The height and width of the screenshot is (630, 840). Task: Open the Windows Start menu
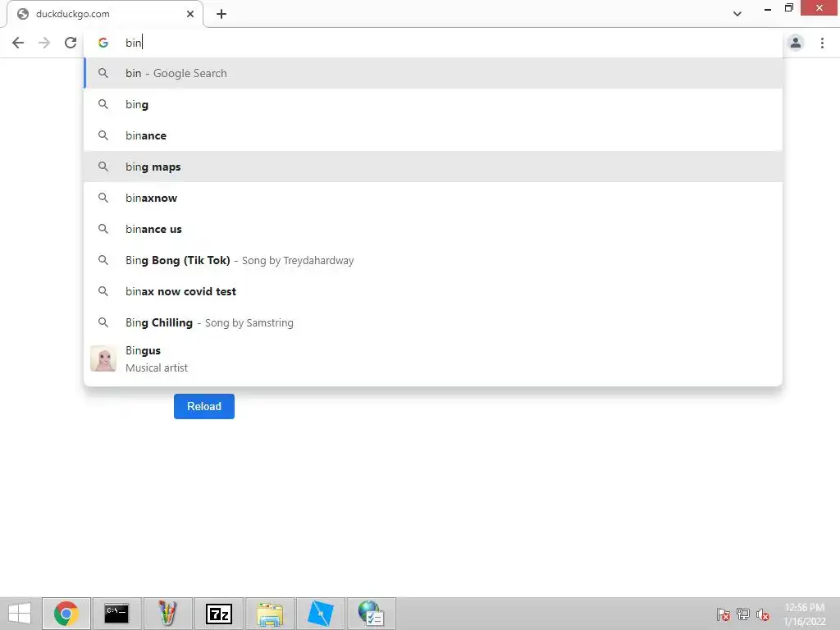click(x=20, y=614)
